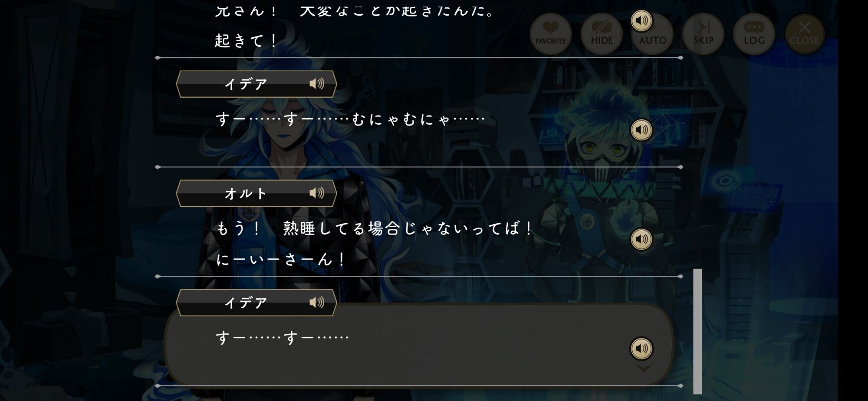Select the オルト name plate

[256, 193]
